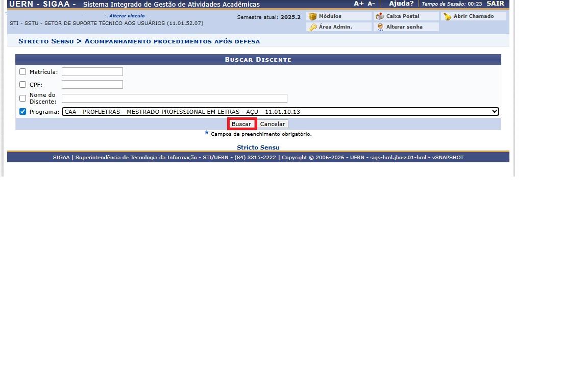Enable the Matrícula checkbox

click(x=22, y=72)
